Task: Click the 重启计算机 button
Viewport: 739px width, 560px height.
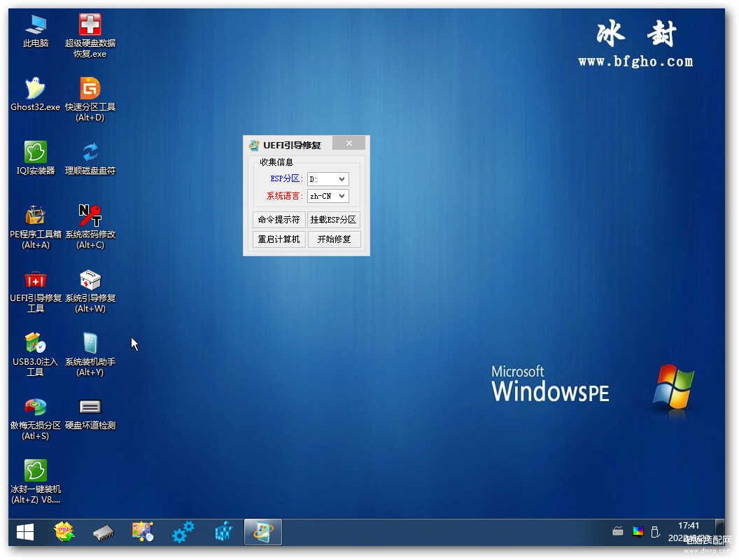Action: pyautogui.click(x=279, y=239)
